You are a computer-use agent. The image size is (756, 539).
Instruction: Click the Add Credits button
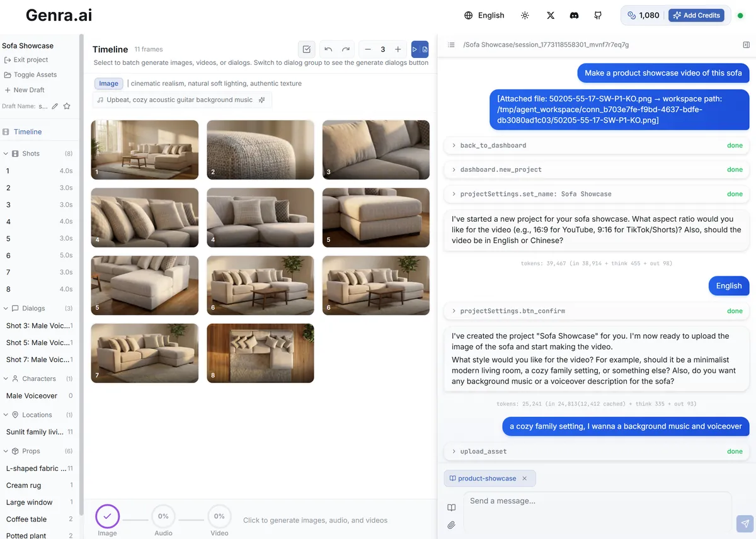(696, 15)
